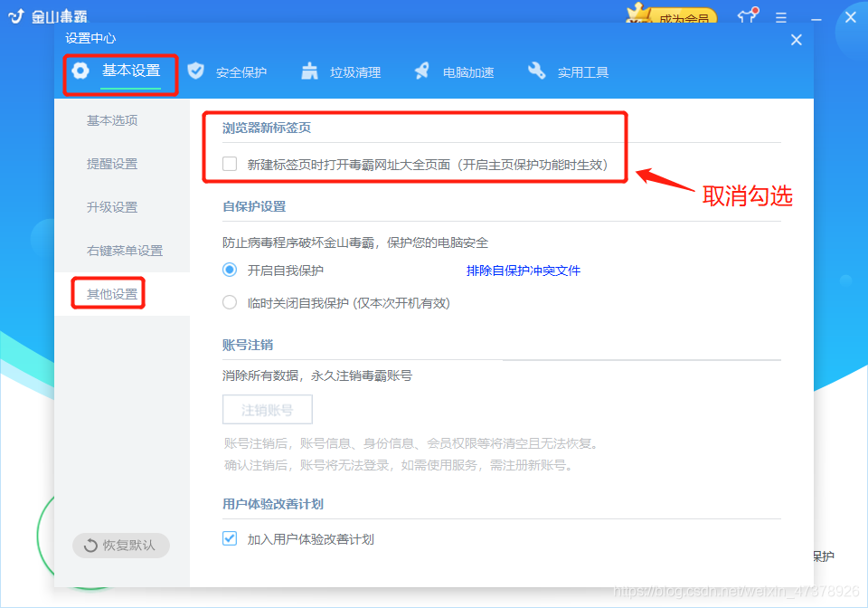Click the broom icon beside 垃圾清理
The width and height of the screenshot is (868, 608).
[309, 71]
